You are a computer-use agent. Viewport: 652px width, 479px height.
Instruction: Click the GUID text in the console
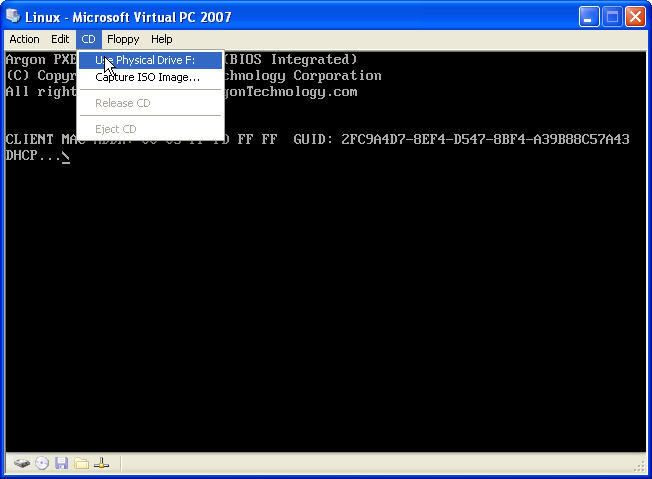tap(462, 139)
